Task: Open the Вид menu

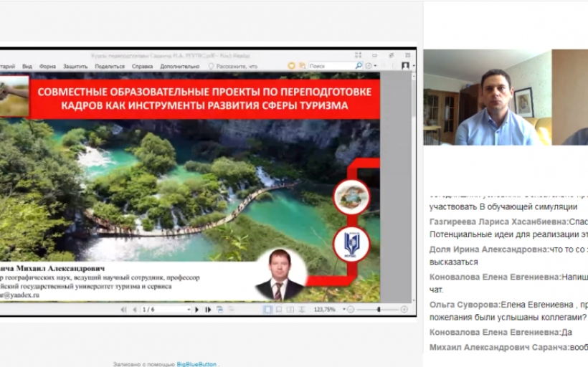Action: coord(27,67)
